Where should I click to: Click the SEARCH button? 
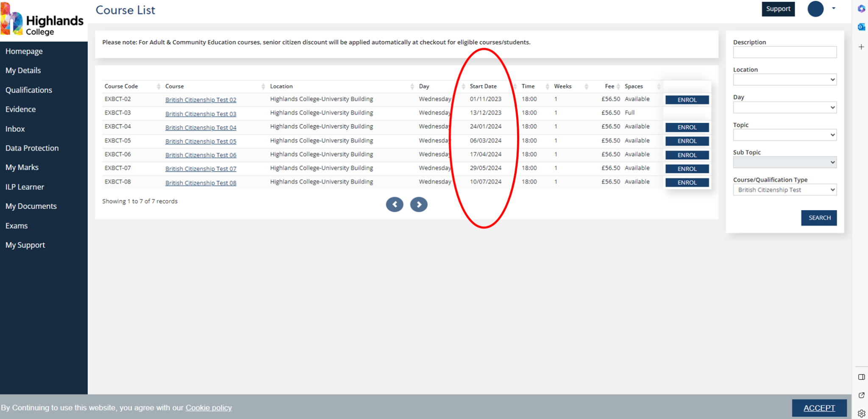tap(819, 218)
